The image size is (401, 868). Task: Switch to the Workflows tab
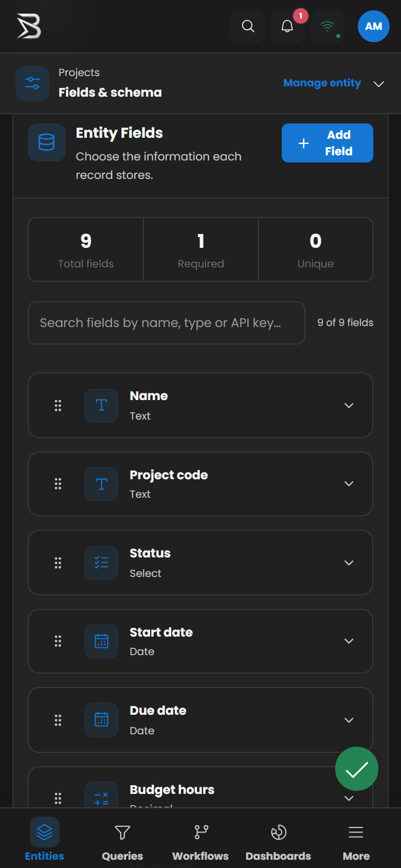click(200, 839)
